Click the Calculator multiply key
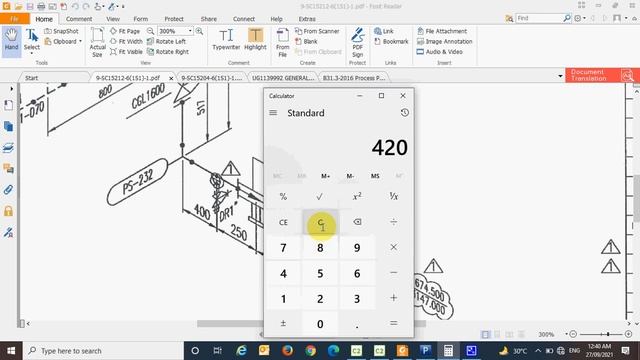 coord(393,247)
